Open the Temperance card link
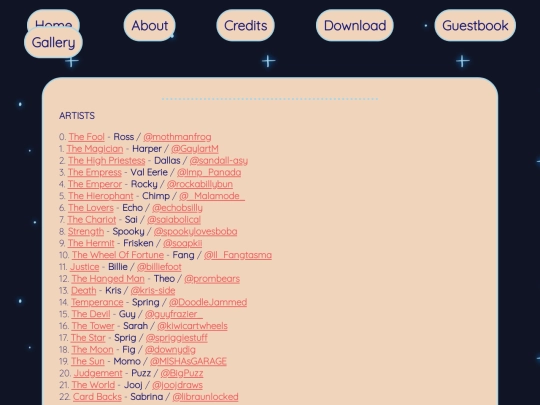540x405 pixels. (97, 302)
